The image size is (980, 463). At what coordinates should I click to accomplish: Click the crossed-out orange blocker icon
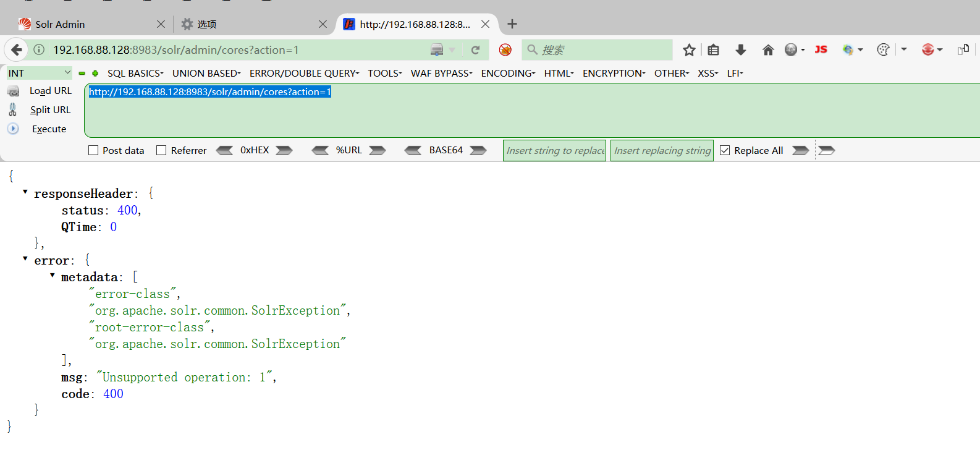505,49
